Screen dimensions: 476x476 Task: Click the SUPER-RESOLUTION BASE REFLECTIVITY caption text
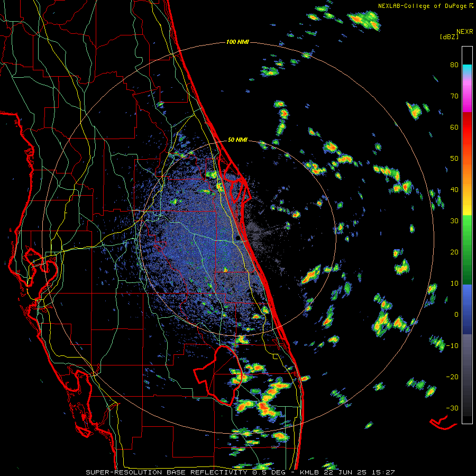pyautogui.click(x=167, y=472)
